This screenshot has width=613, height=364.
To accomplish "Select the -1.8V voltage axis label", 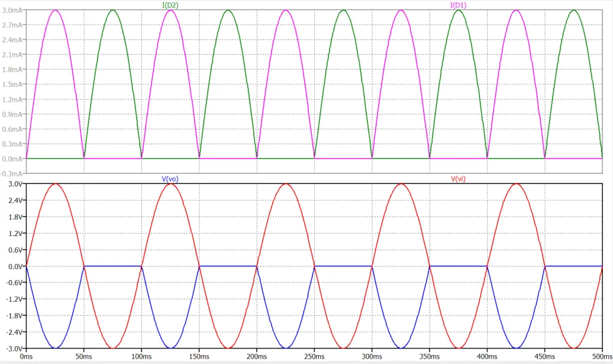I will pyautogui.click(x=13, y=315).
